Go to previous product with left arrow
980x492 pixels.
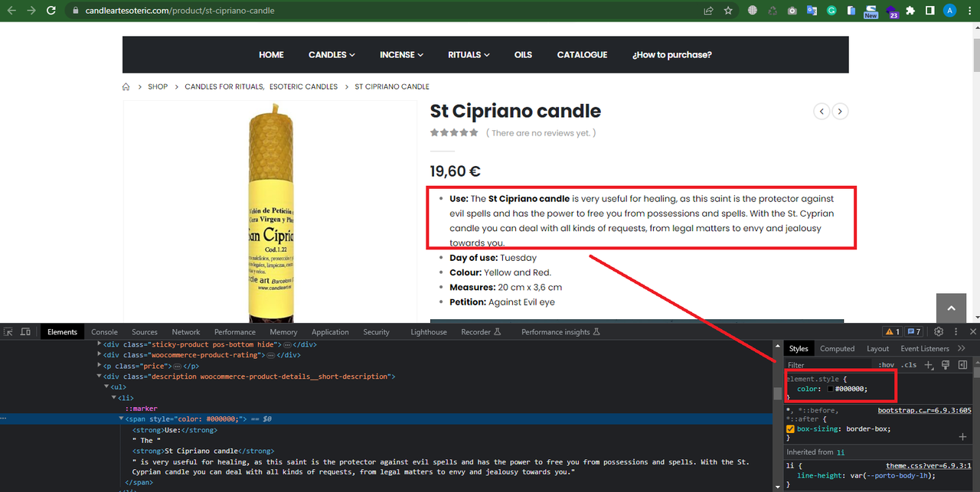[x=822, y=112]
